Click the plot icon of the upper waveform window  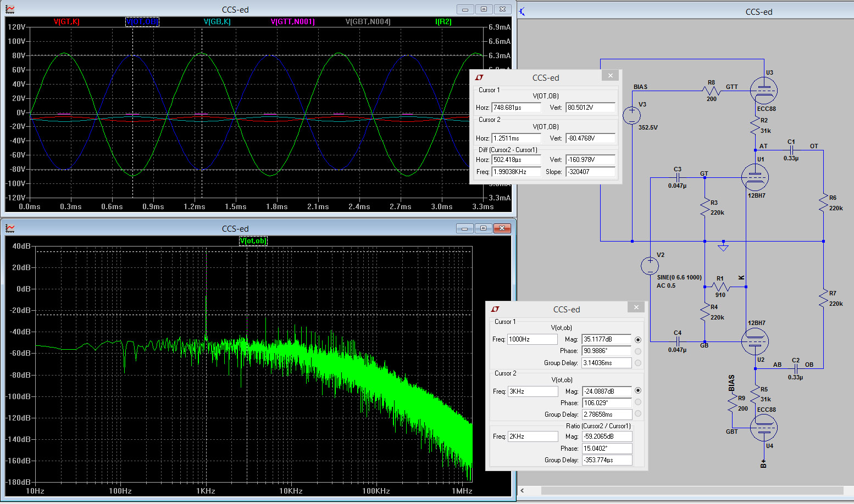[x=10, y=9]
